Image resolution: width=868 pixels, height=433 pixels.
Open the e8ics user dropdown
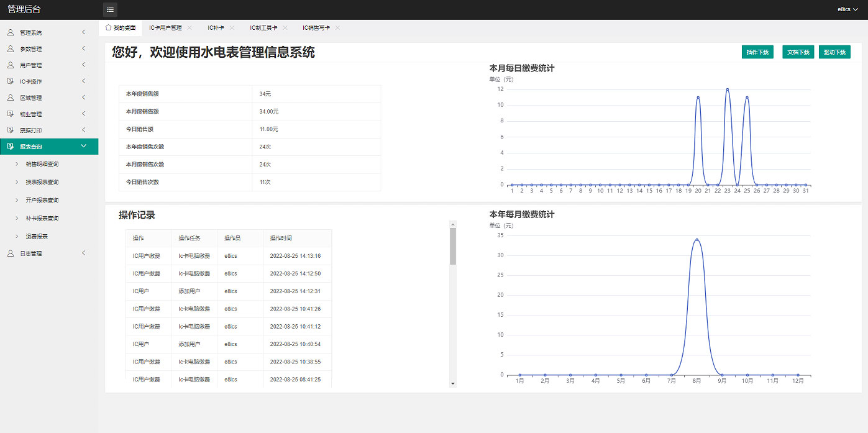click(847, 9)
